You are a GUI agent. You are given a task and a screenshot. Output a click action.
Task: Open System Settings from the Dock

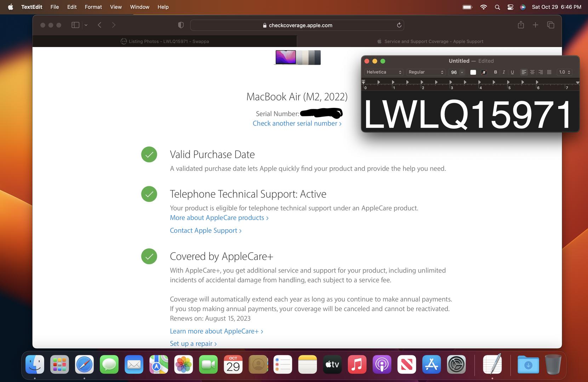pos(456,365)
